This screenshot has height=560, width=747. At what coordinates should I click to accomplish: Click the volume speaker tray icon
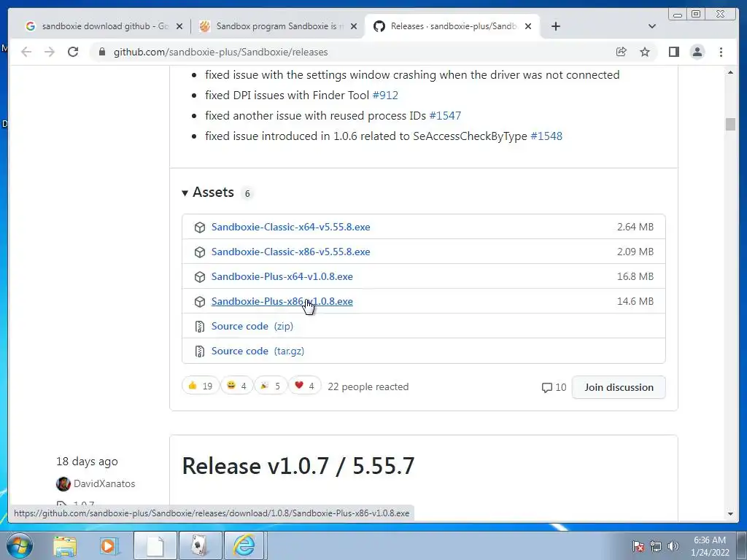[673, 546]
